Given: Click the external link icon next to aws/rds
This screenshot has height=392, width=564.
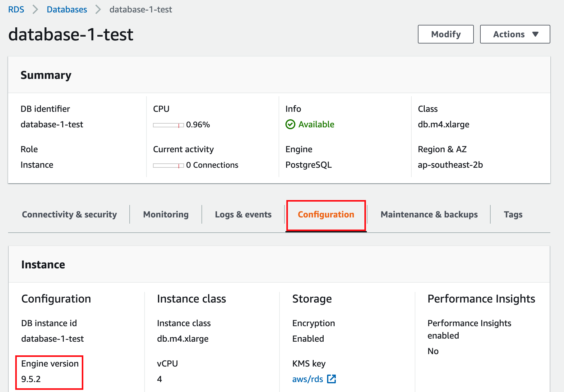Looking at the screenshot, I should [x=331, y=379].
